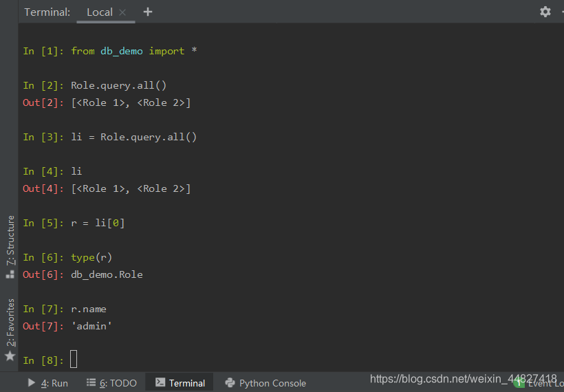Screen dimensions: 564x392
Task: Click the Out[2] role list output
Action: pyautogui.click(x=131, y=103)
